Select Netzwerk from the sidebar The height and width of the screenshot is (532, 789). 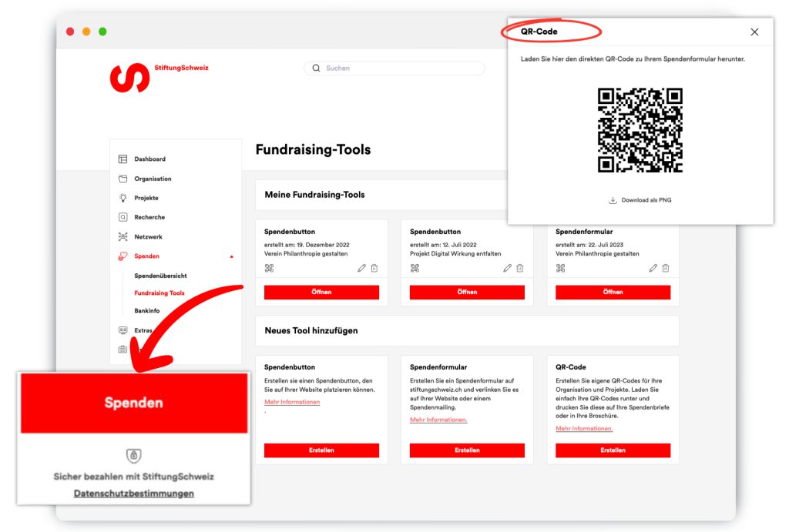pyautogui.click(x=148, y=237)
